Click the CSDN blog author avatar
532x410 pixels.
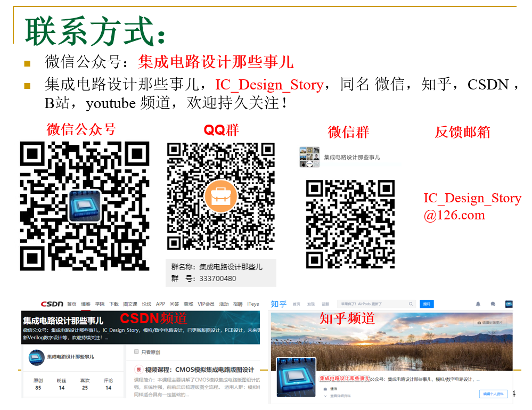(x=37, y=357)
